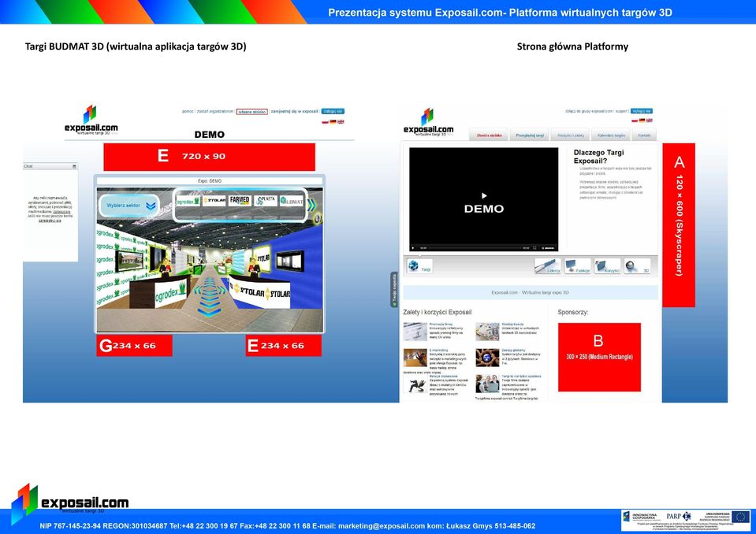Select the STOLAR exhibitor logo
This screenshot has height=534, width=756.
click(214, 200)
